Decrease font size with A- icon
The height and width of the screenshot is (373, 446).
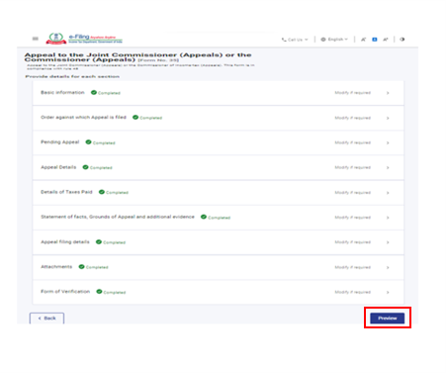coord(363,39)
